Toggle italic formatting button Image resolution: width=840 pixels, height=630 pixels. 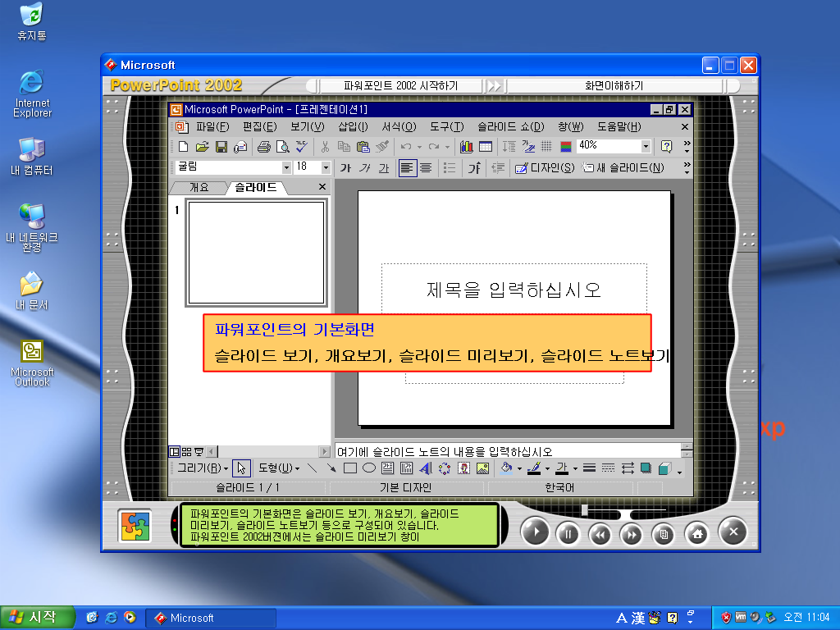tap(365, 168)
